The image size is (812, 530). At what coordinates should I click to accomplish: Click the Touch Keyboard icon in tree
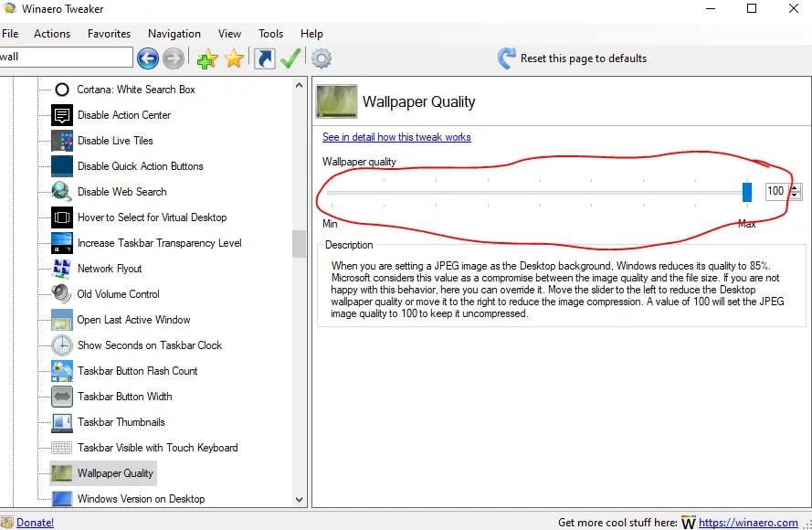tap(62, 448)
